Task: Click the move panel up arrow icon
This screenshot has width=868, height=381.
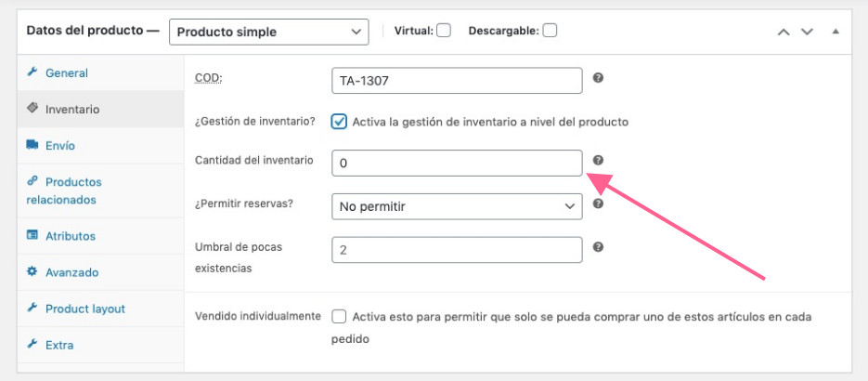Action: pos(784,32)
